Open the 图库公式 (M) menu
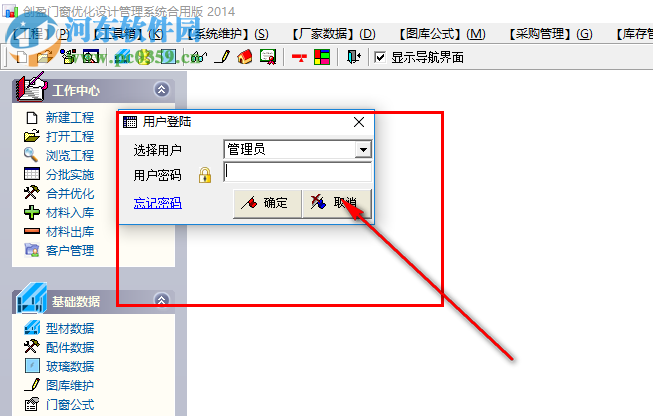Viewport: 653px width, 416px height. [x=442, y=34]
